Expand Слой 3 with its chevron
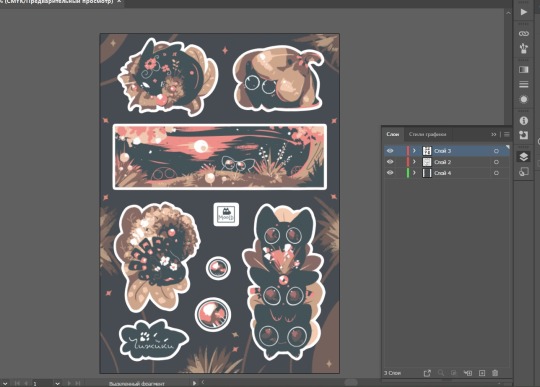The width and height of the screenshot is (540, 387). 414,151
